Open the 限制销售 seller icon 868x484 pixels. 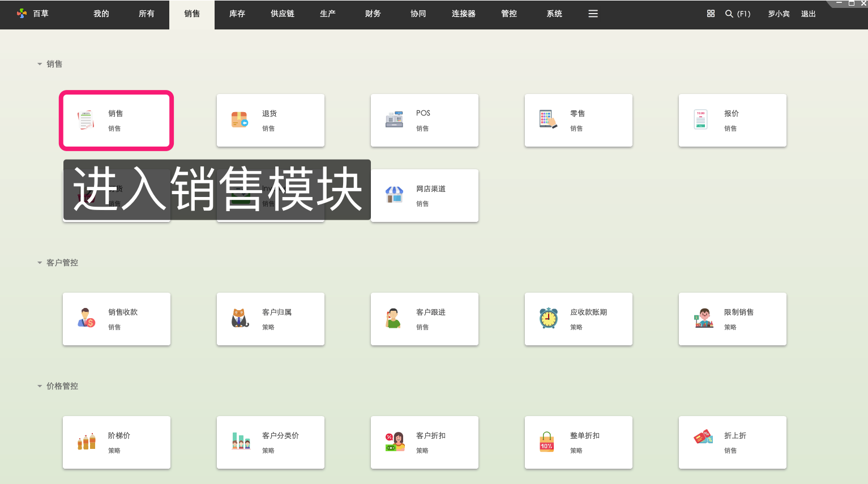click(x=704, y=318)
